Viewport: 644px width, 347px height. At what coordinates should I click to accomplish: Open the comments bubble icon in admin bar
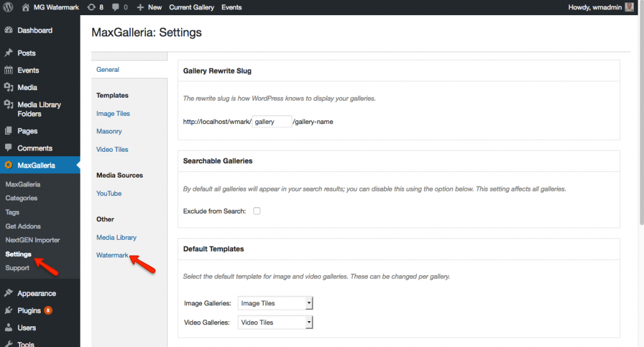[116, 7]
